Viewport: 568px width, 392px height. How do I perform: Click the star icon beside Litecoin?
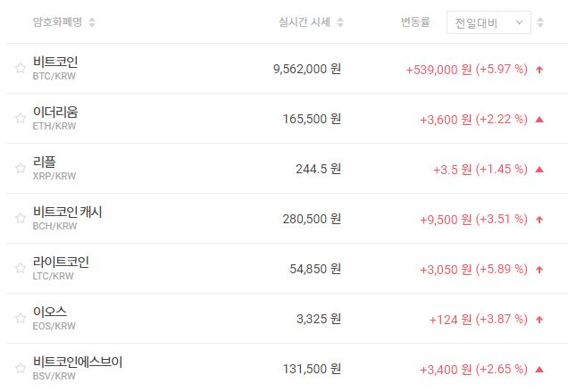click(20, 268)
